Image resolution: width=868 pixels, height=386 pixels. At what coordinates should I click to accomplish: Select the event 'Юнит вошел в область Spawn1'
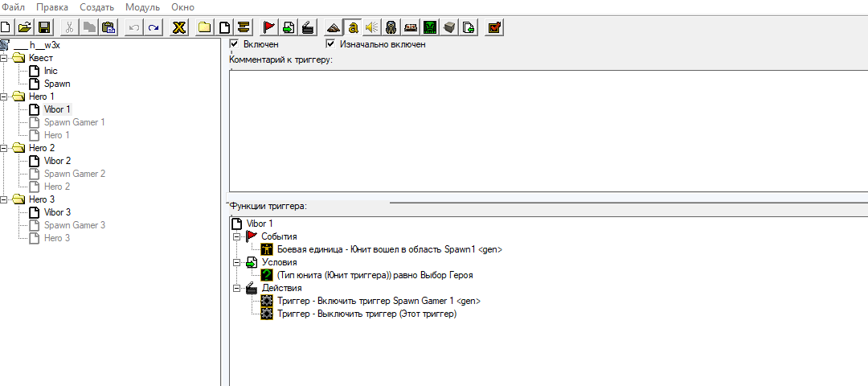[389, 249]
